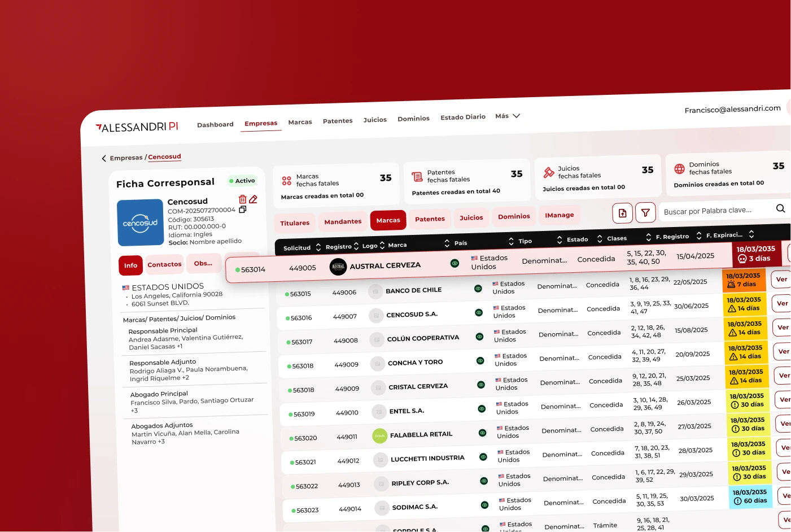Click the Info button in the ficha
This screenshot has height=532, width=791.
pyautogui.click(x=130, y=265)
